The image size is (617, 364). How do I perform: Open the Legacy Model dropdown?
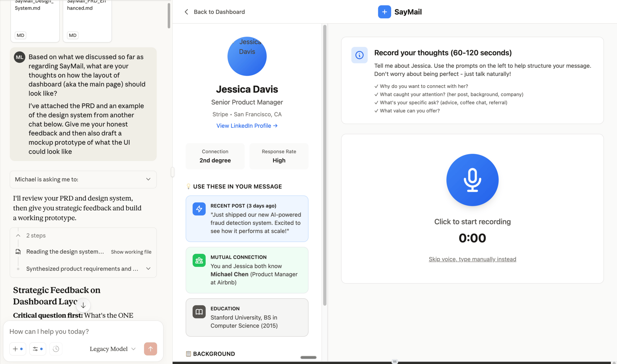pos(112,349)
